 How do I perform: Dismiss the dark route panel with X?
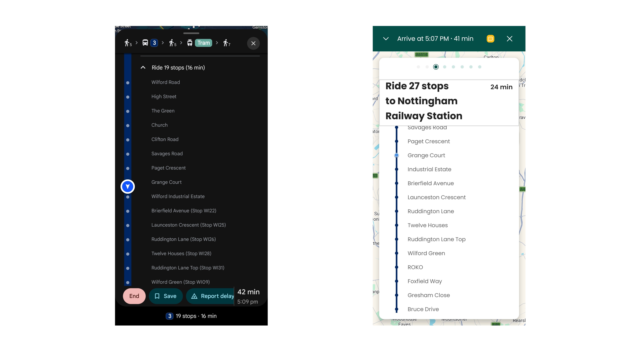[253, 43]
